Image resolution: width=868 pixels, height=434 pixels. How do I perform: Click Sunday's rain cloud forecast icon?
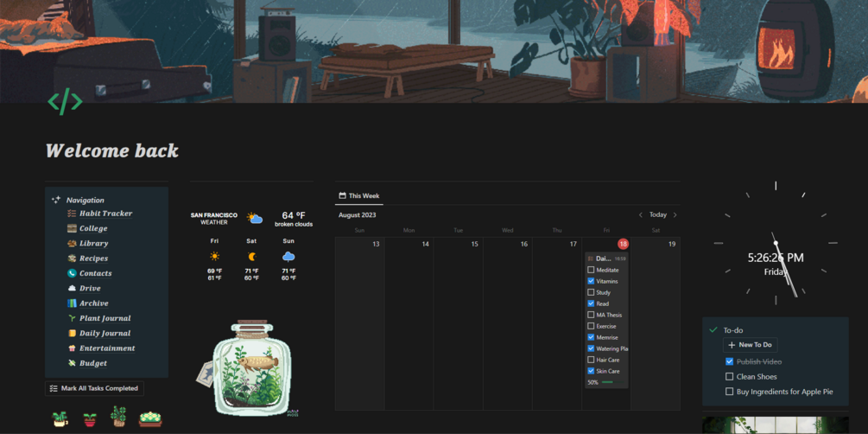[x=288, y=257]
